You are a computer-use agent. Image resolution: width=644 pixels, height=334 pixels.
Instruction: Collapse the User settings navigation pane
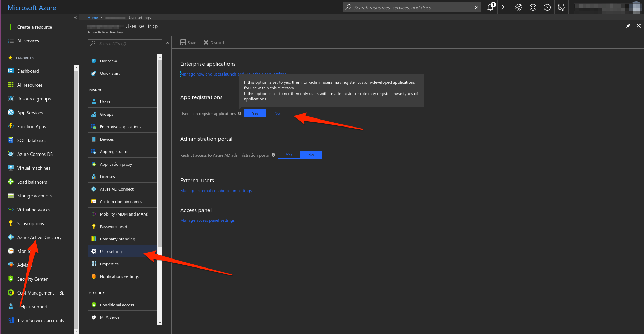pos(168,43)
